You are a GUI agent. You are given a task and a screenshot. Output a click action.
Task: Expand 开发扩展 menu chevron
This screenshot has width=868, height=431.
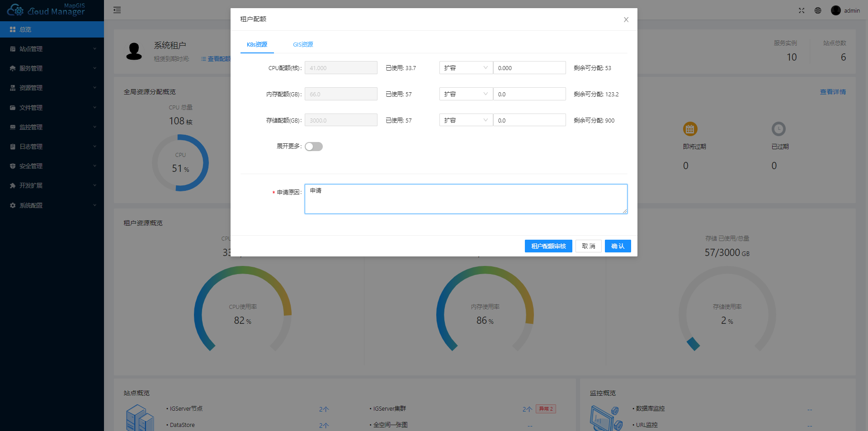(x=94, y=185)
